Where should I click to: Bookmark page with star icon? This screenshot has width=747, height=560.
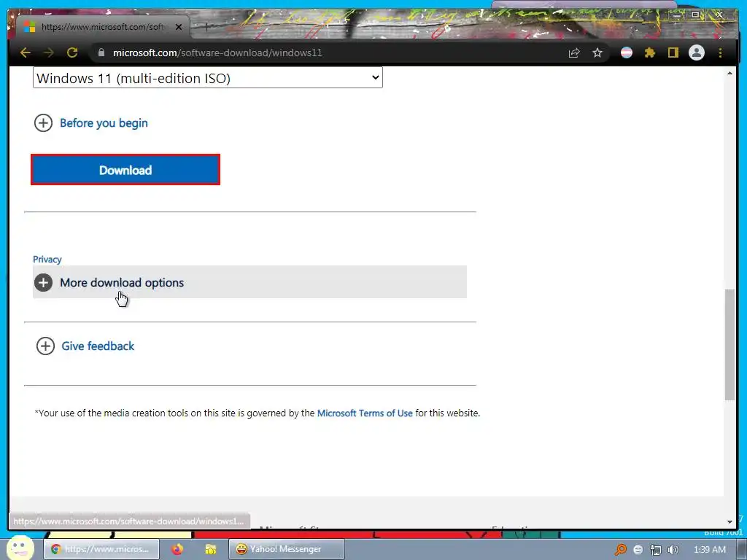pos(597,52)
